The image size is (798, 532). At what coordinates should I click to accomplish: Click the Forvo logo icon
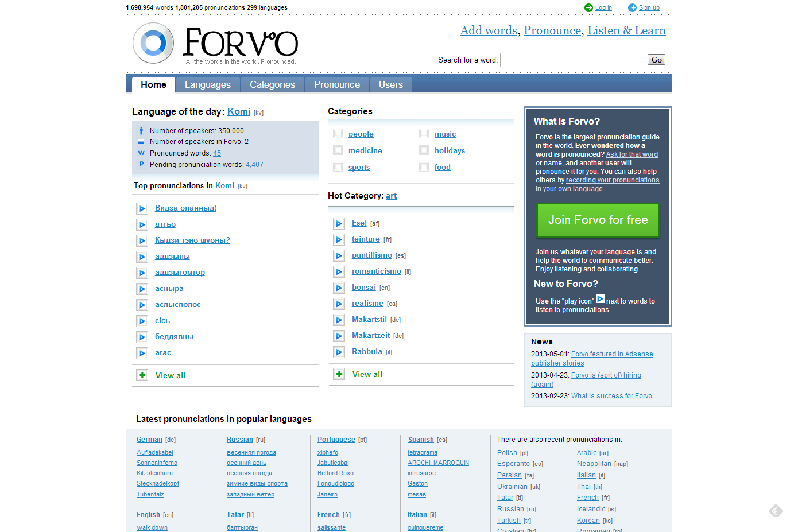tap(153, 43)
